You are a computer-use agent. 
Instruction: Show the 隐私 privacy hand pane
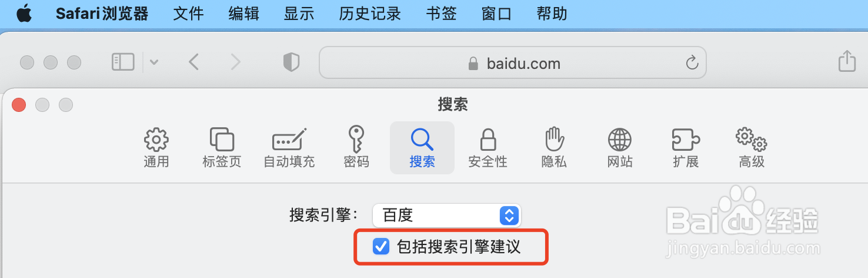pos(554,148)
